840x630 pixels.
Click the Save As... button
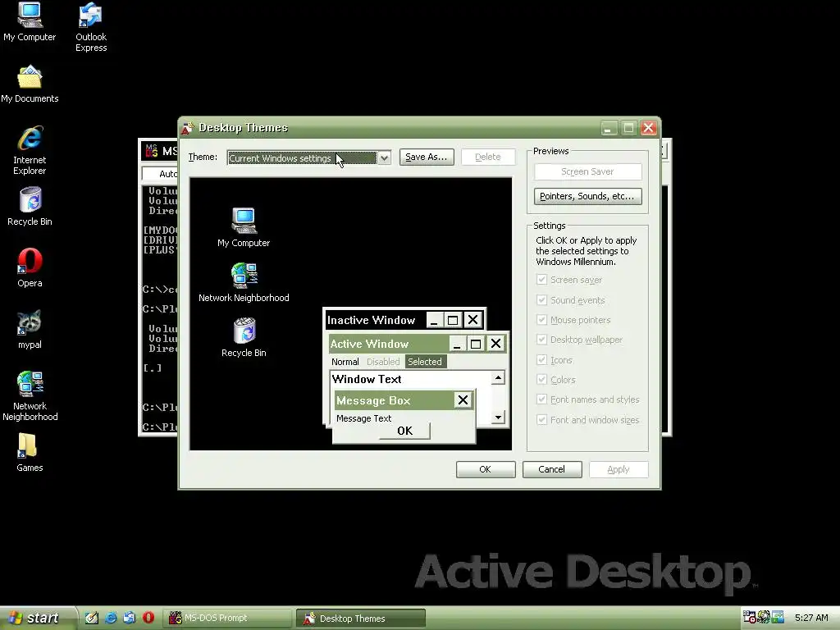coord(427,157)
